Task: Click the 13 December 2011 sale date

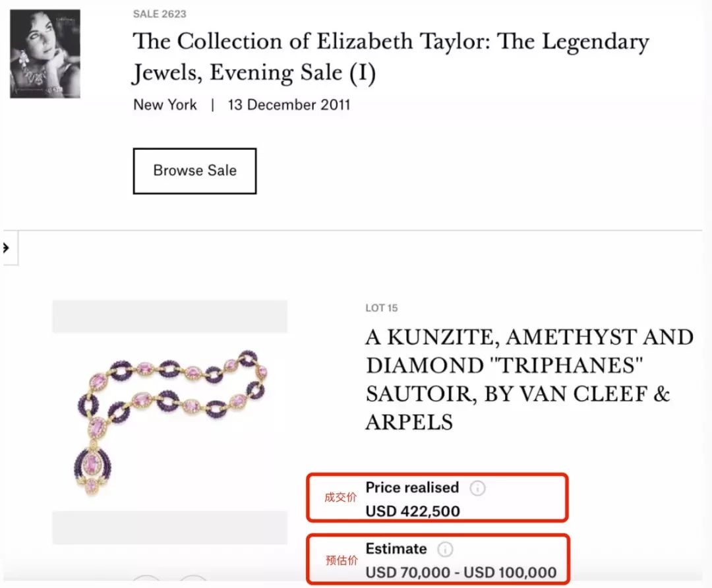Action: [x=289, y=105]
